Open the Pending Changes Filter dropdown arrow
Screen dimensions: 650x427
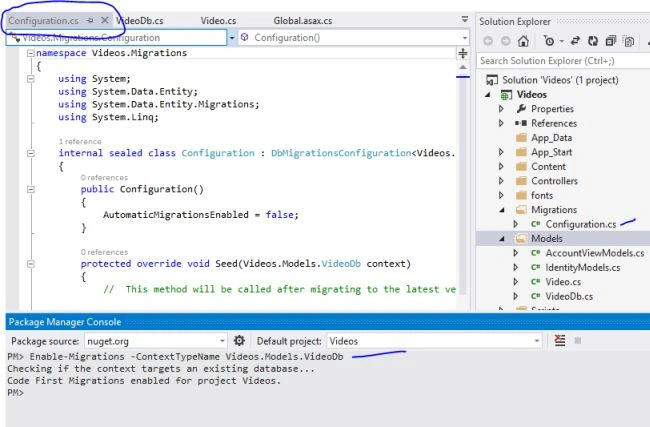click(x=561, y=41)
